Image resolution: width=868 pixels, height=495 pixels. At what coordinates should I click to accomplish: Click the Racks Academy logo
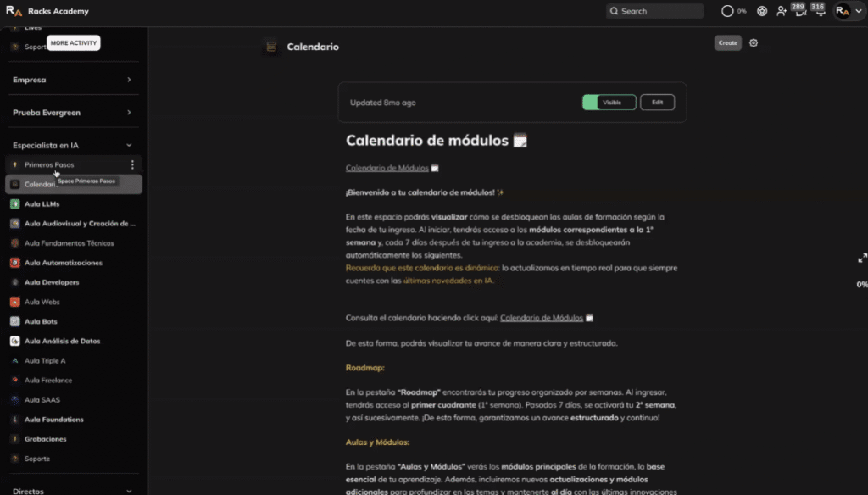(14, 11)
